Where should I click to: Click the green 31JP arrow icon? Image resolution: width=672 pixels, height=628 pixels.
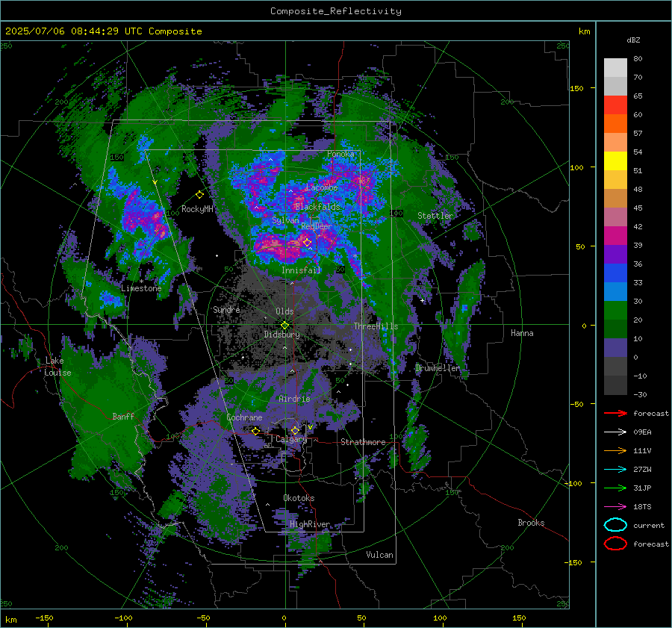[615, 488]
